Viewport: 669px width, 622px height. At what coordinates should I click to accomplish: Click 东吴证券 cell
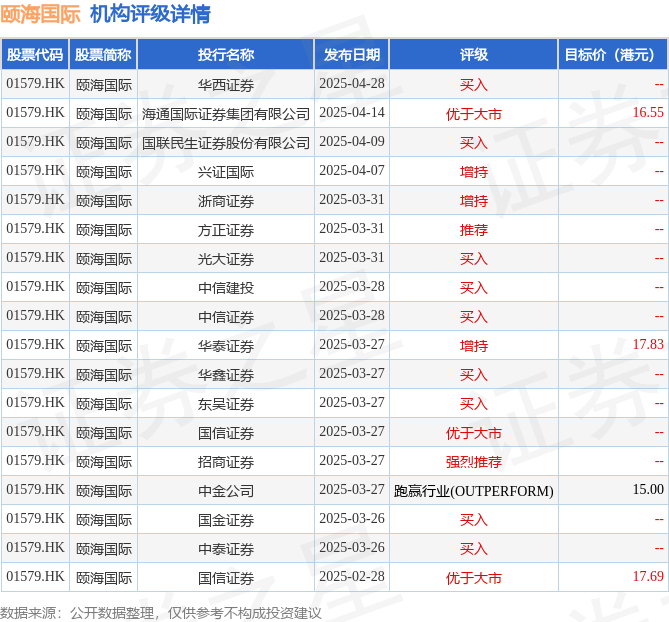click(x=226, y=404)
